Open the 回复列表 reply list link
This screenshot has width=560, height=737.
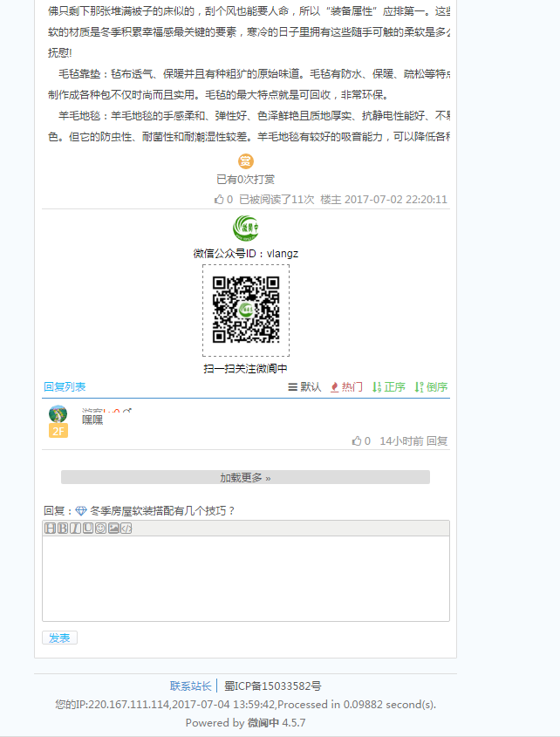click(65, 387)
